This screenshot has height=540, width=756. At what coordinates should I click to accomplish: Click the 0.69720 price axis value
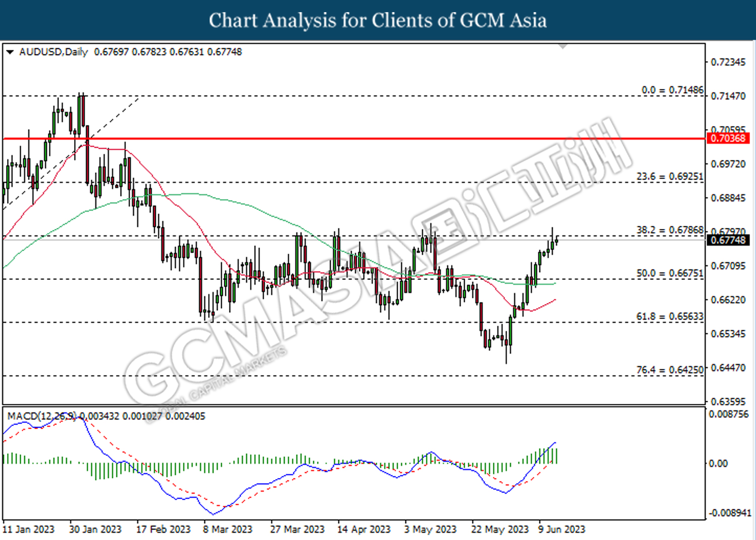point(728,164)
